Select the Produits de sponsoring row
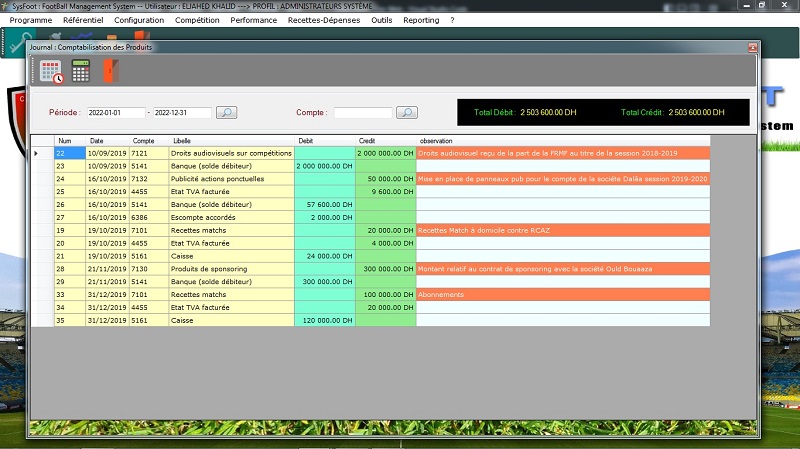This screenshot has width=800, height=449. 231,269
